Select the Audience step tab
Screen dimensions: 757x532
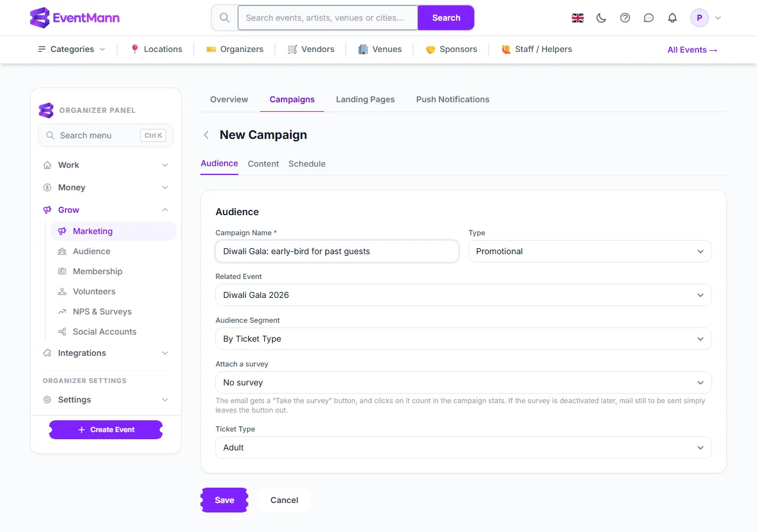(219, 163)
